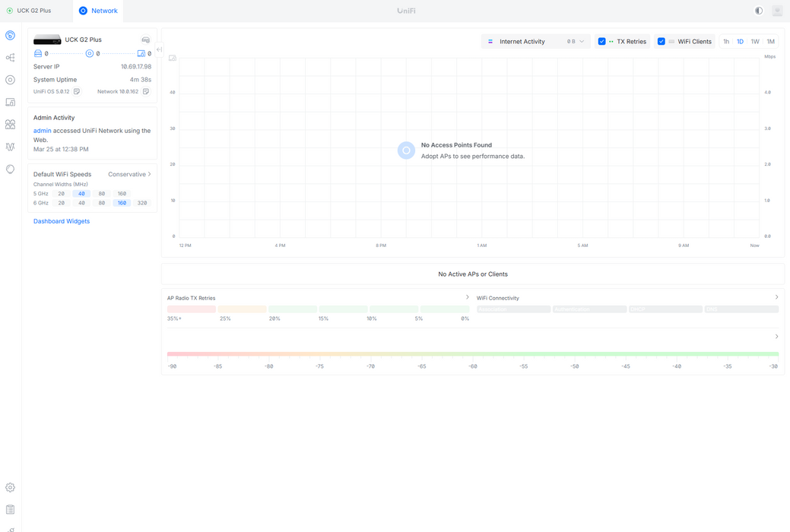This screenshot has width=790, height=532.
Task: Click the access points count icon
Action: point(89,53)
